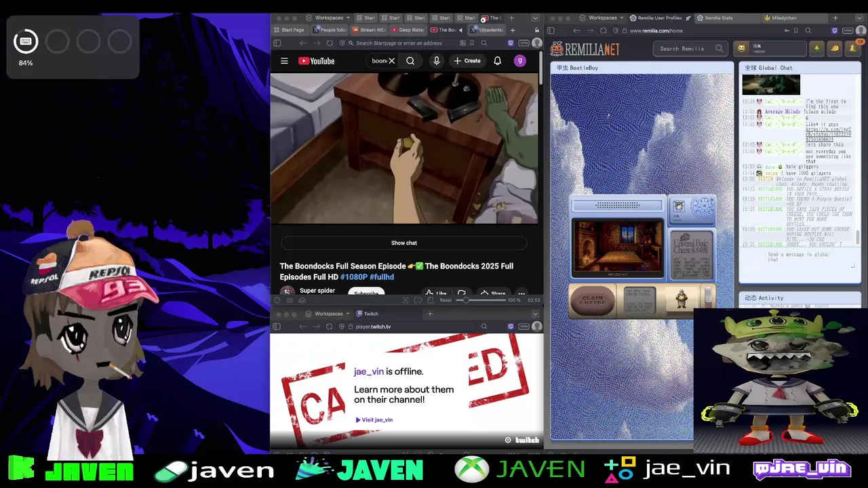This screenshot has height=488, width=868.
Task: Click the beetle character icon in BeetleBoy
Action: 682,300
